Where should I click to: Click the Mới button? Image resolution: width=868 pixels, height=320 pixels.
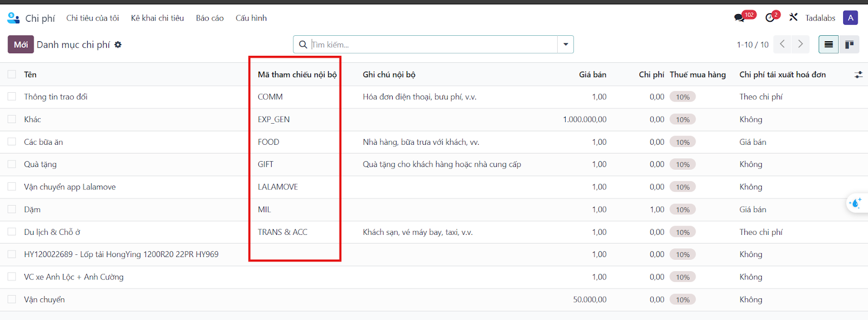click(x=21, y=44)
